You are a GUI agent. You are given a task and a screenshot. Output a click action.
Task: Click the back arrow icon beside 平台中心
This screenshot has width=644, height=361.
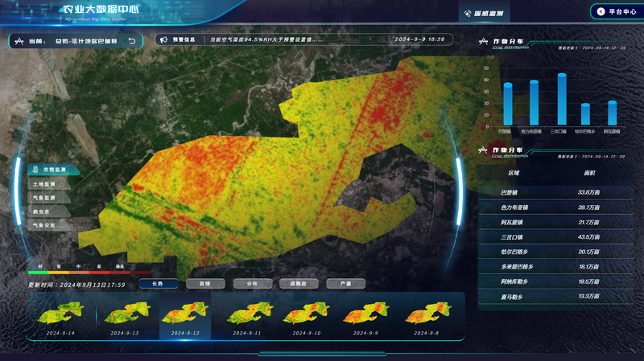(601, 11)
